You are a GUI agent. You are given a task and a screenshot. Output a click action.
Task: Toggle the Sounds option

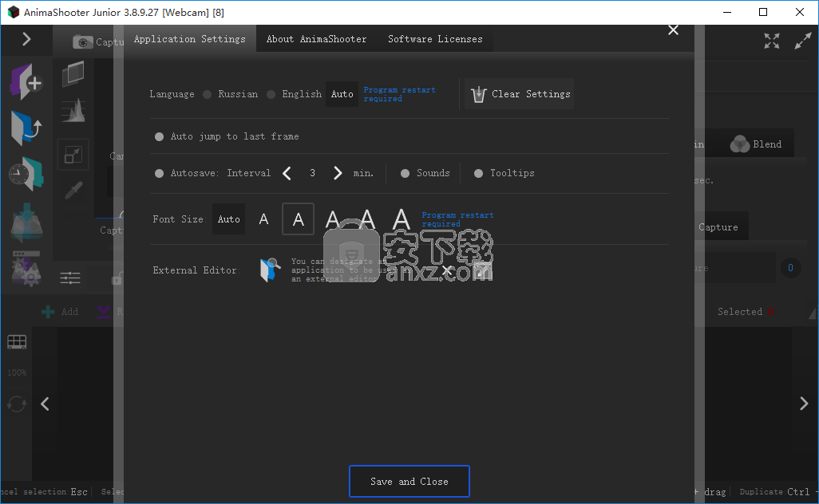(x=405, y=173)
